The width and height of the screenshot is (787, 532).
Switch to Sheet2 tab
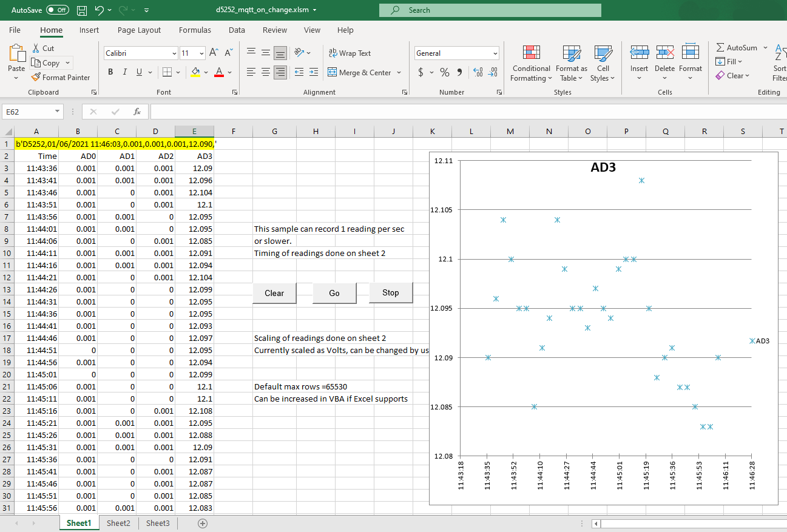[x=118, y=523]
